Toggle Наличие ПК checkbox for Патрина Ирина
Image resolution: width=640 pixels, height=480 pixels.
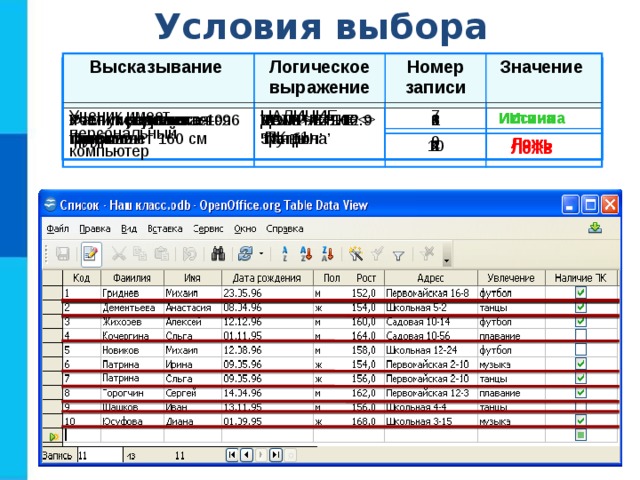580,364
